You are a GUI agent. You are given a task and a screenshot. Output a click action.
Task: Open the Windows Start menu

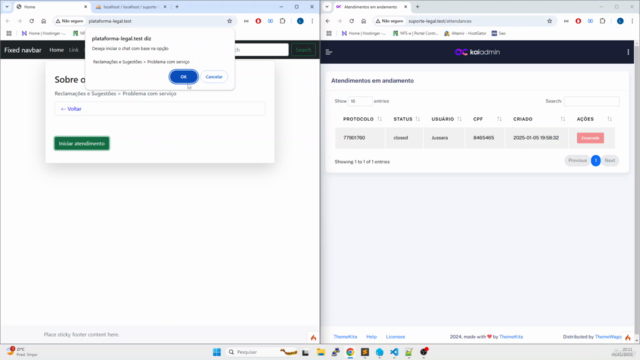(217, 352)
